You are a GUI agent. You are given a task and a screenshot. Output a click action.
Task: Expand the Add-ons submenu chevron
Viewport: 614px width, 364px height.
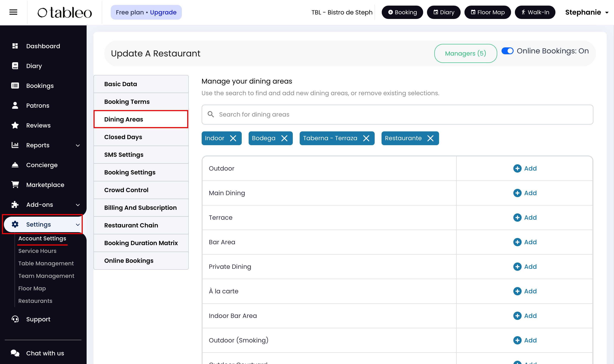click(x=78, y=205)
